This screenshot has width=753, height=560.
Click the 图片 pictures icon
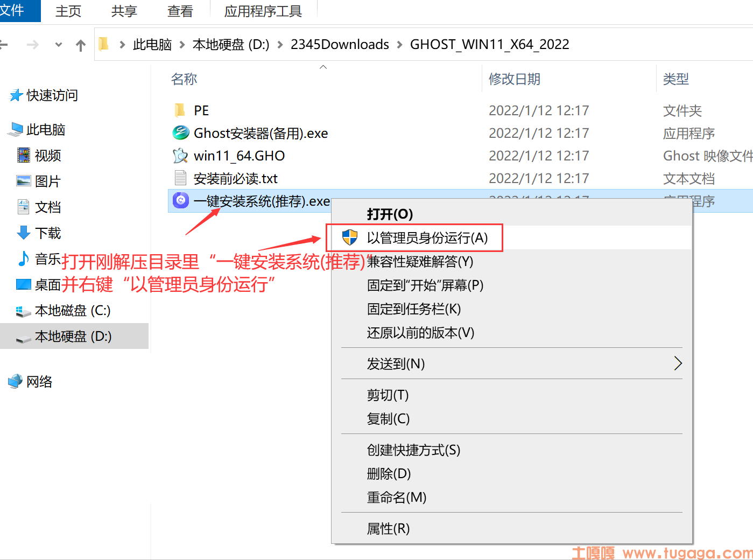24,181
